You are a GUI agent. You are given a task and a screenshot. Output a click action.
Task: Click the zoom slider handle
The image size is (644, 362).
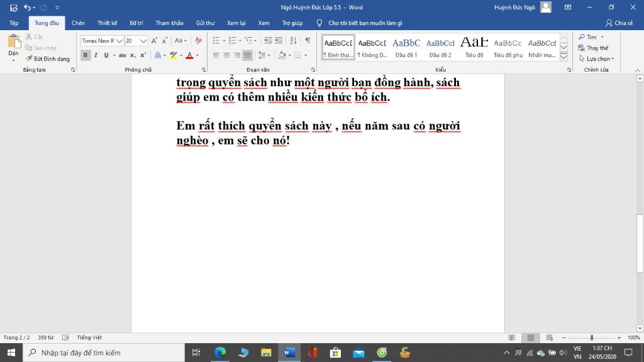click(x=591, y=337)
